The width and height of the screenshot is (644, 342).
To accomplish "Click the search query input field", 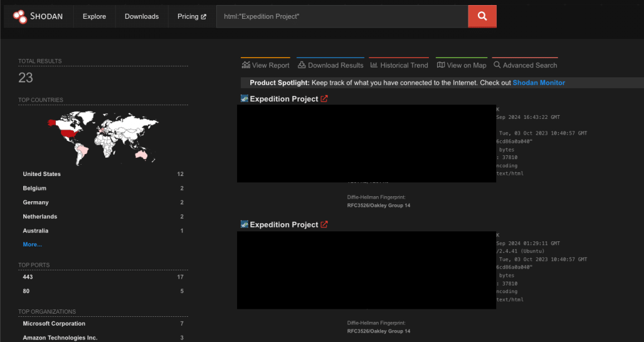I will [342, 16].
